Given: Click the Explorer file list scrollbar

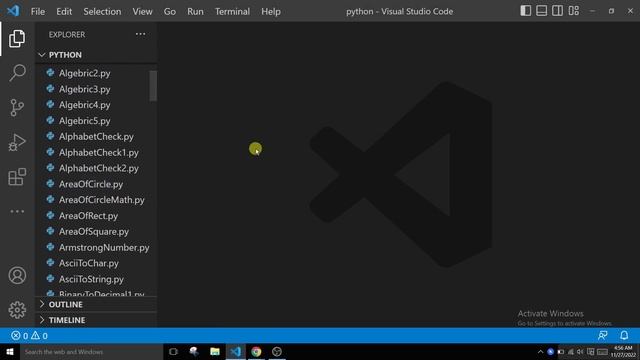Looking at the screenshot, I should (153, 86).
